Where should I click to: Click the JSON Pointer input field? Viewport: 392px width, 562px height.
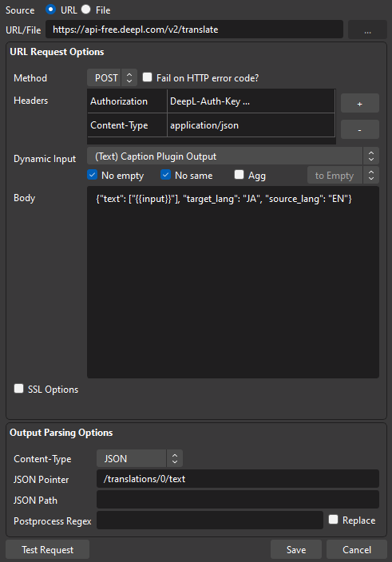pos(238,479)
